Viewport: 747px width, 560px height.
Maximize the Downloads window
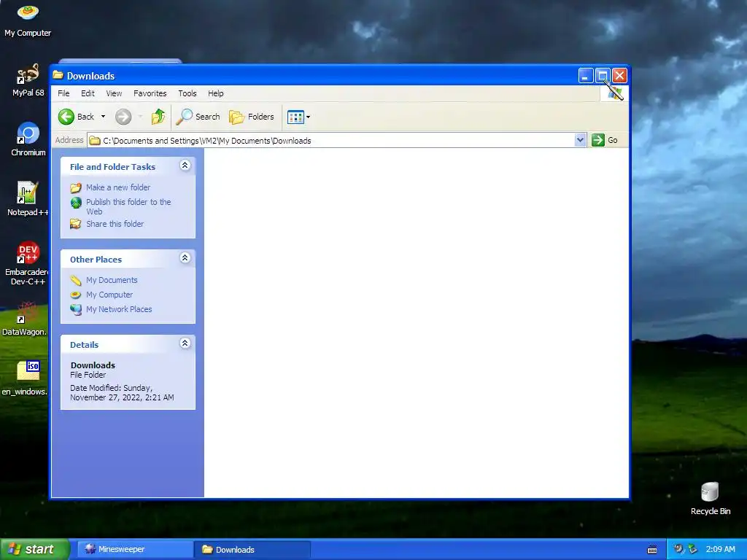point(603,76)
